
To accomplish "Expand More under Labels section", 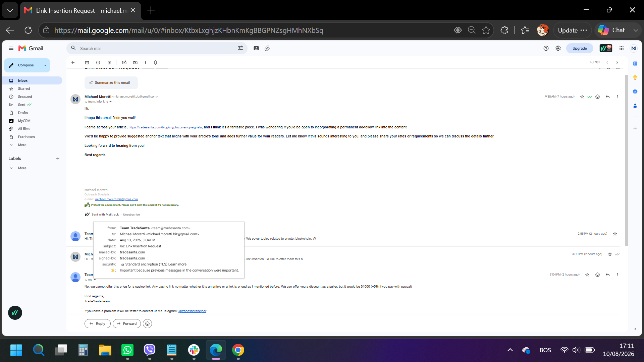I will [22, 168].
